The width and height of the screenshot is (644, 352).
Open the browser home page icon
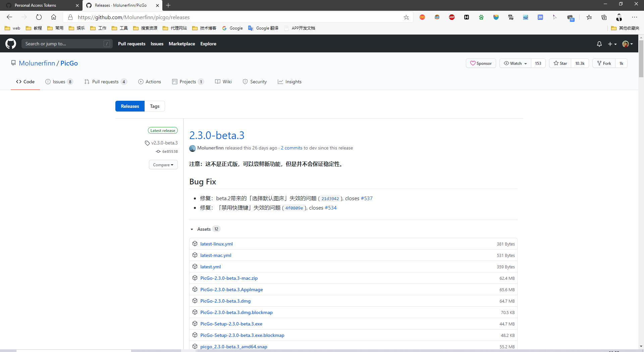[x=54, y=17]
